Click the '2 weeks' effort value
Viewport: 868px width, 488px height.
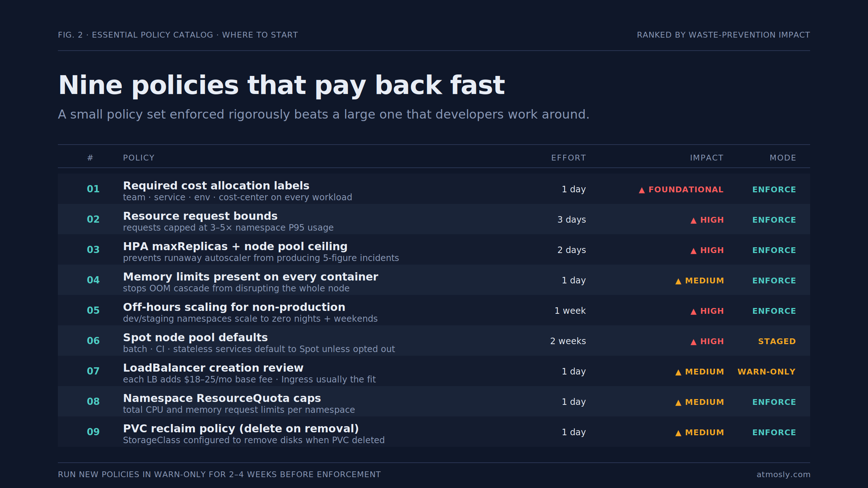[568, 341]
